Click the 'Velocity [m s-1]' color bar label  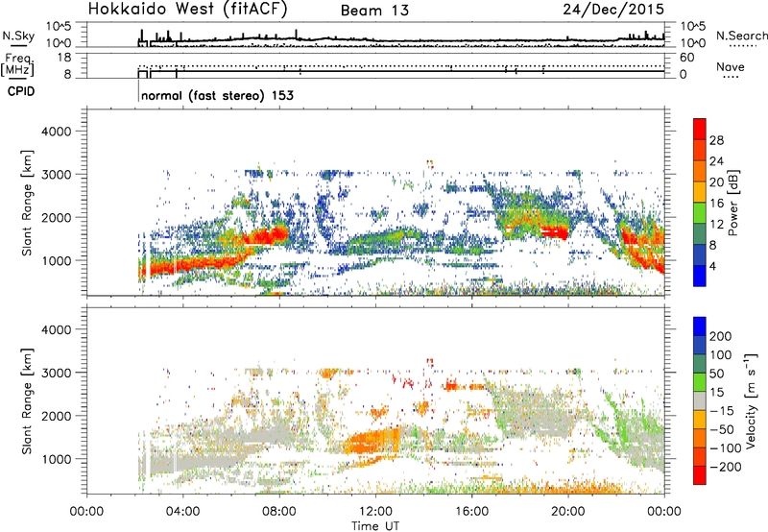point(751,400)
